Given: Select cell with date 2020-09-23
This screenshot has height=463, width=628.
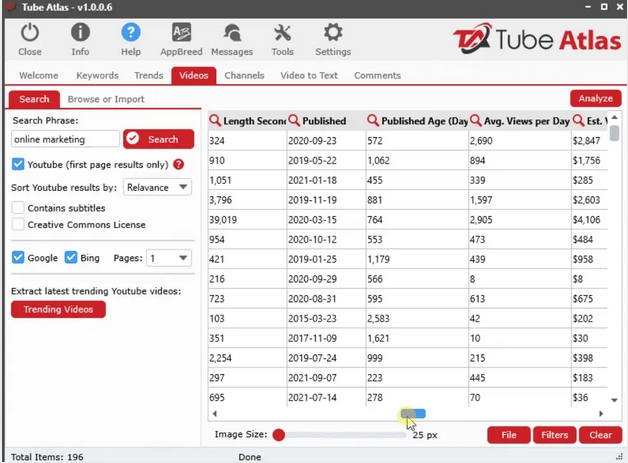Looking at the screenshot, I should pyautogui.click(x=326, y=141).
